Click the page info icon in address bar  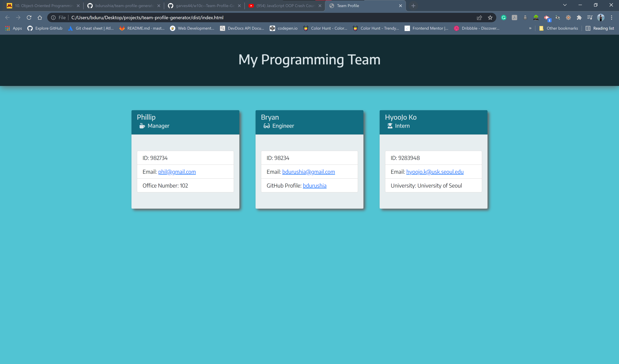point(53,17)
